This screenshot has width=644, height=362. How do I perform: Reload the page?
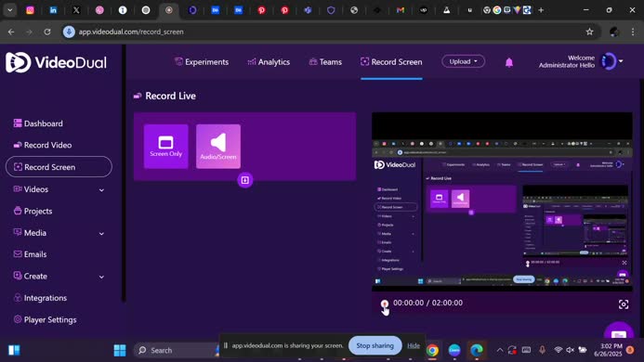click(47, 32)
